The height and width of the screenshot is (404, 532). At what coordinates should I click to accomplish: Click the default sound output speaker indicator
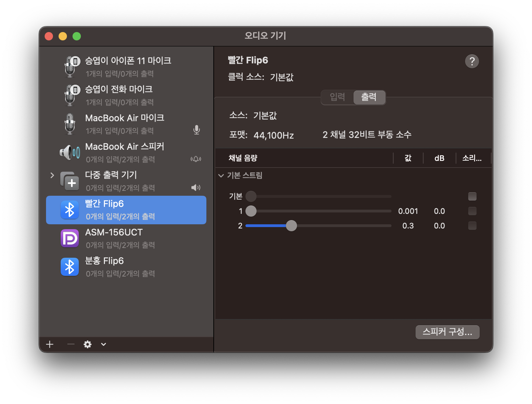point(196,188)
